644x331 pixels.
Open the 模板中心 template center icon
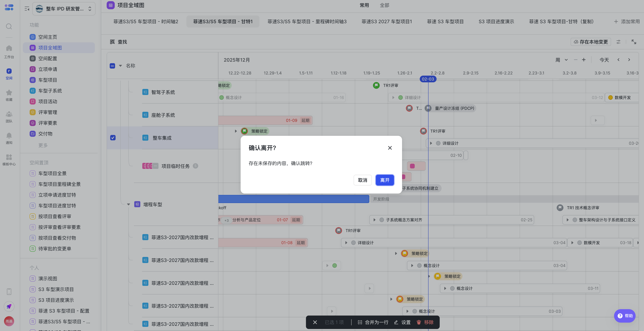coord(9,160)
